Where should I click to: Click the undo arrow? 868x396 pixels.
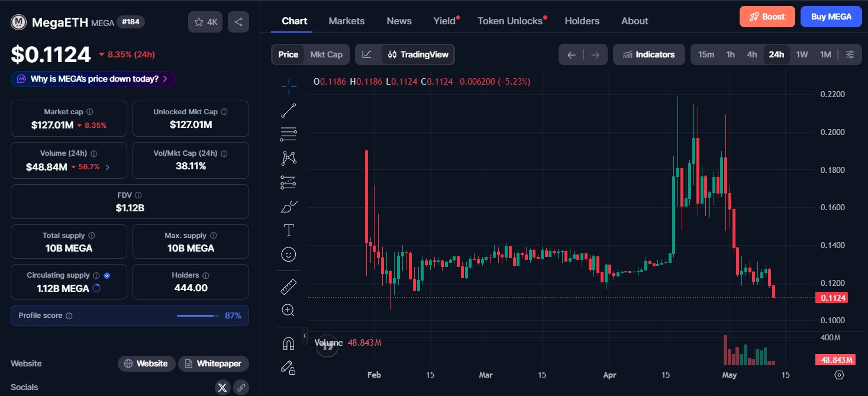(571, 55)
